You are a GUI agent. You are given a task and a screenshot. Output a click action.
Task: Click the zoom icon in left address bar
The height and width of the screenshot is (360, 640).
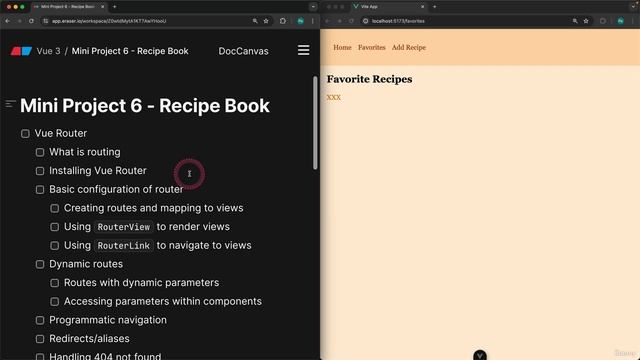(255, 21)
